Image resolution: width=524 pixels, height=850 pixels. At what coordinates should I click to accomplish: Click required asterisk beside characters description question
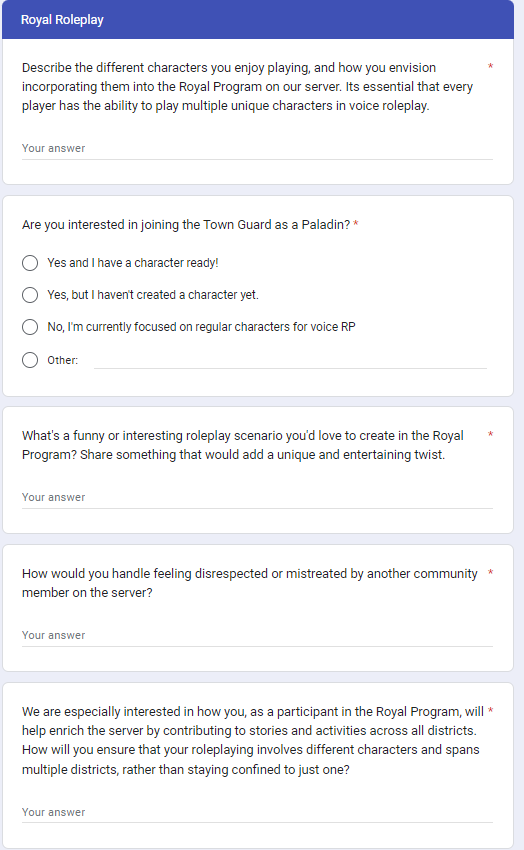pyautogui.click(x=490, y=67)
